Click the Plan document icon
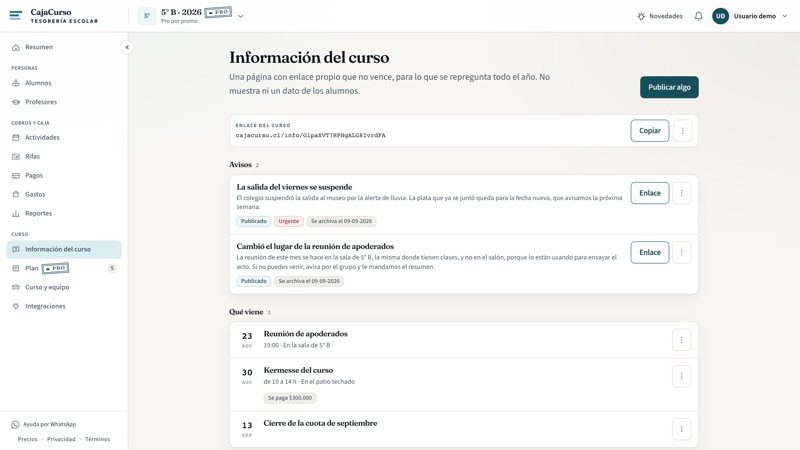The image size is (800, 450). pyautogui.click(x=16, y=268)
